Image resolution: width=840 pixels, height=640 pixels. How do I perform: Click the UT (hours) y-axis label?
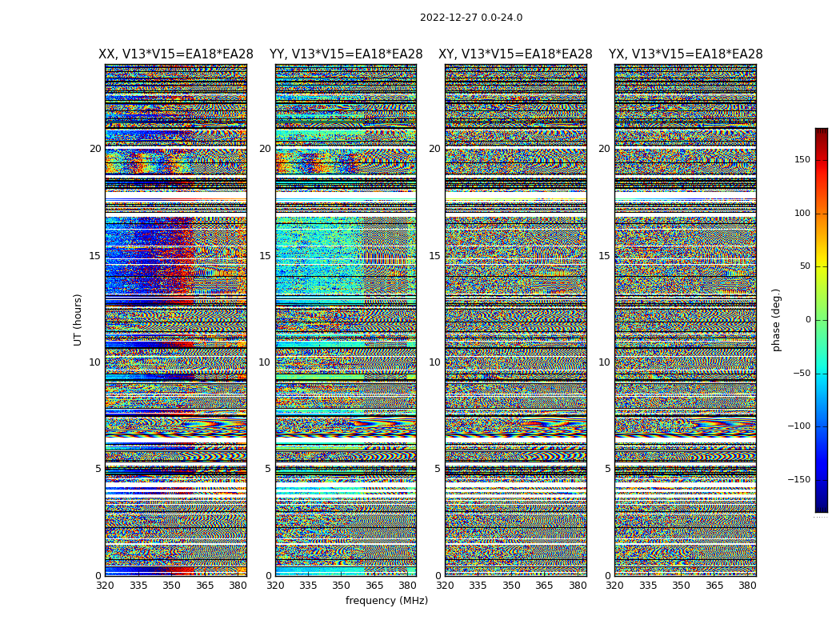coord(78,319)
